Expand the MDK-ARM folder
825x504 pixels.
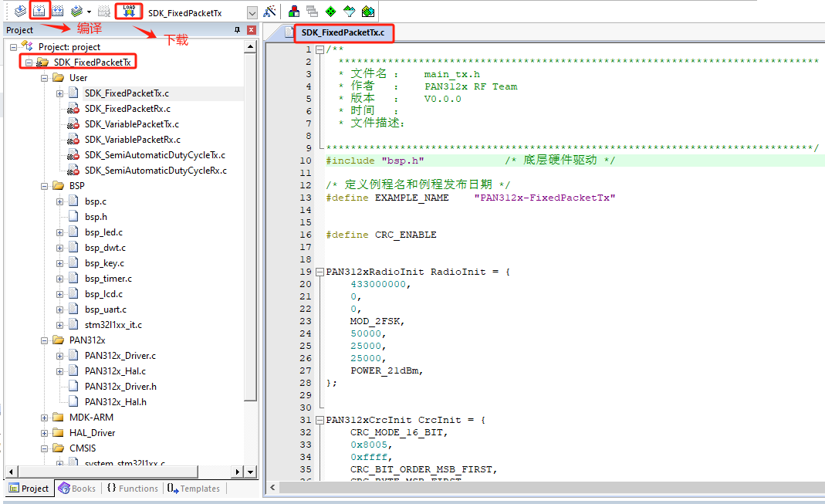tap(45, 418)
